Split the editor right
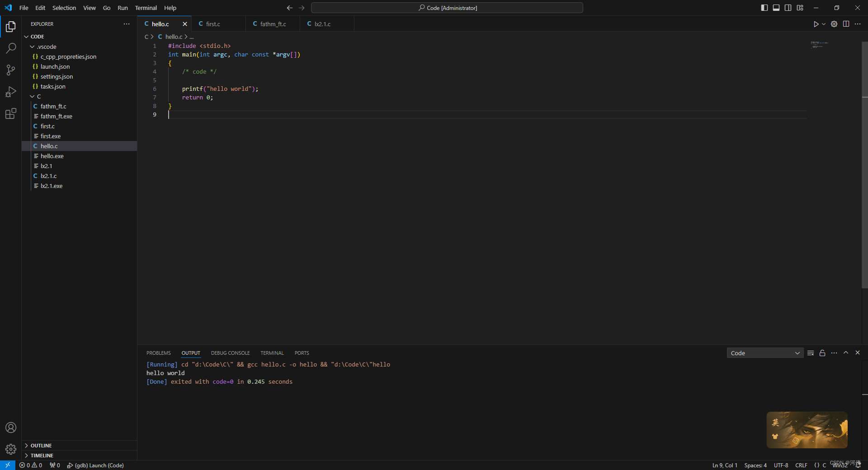This screenshot has width=868, height=470. pyautogui.click(x=846, y=24)
